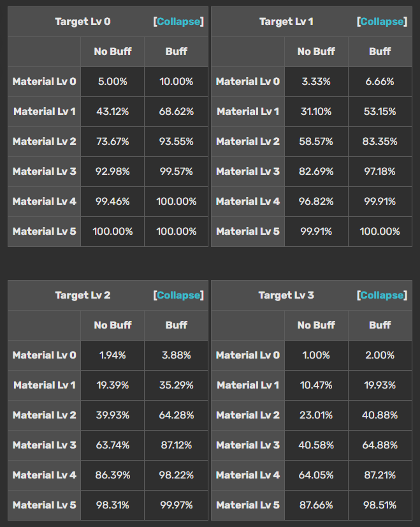Click the 82.69% cell
Viewport: 420px width, 527px height.
[x=316, y=172]
